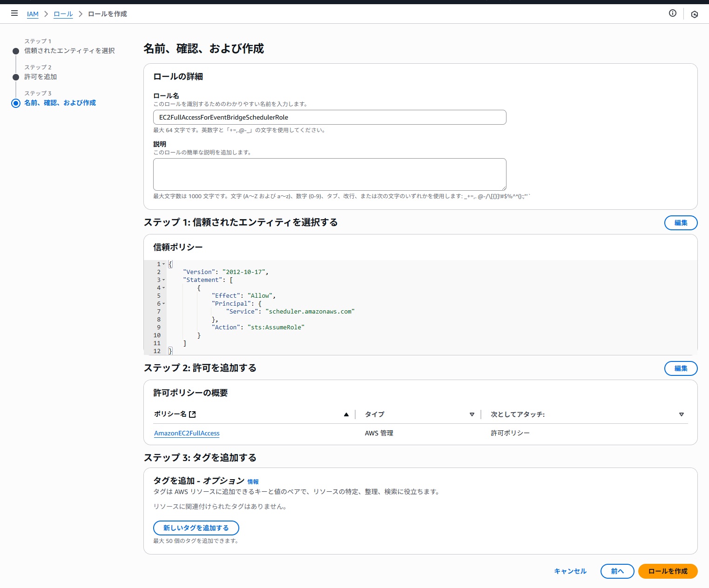Select Step 1 circle in wizard sidebar
The width and height of the screenshot is (709, 588).
[x=16, y=51]
